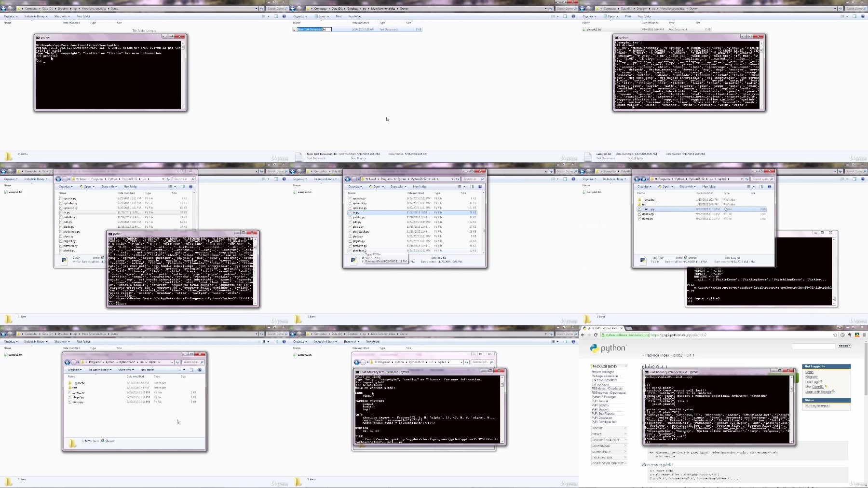Click the OpenID link
Viewport: 868px width, 488px height.
[x=818, y=386]
